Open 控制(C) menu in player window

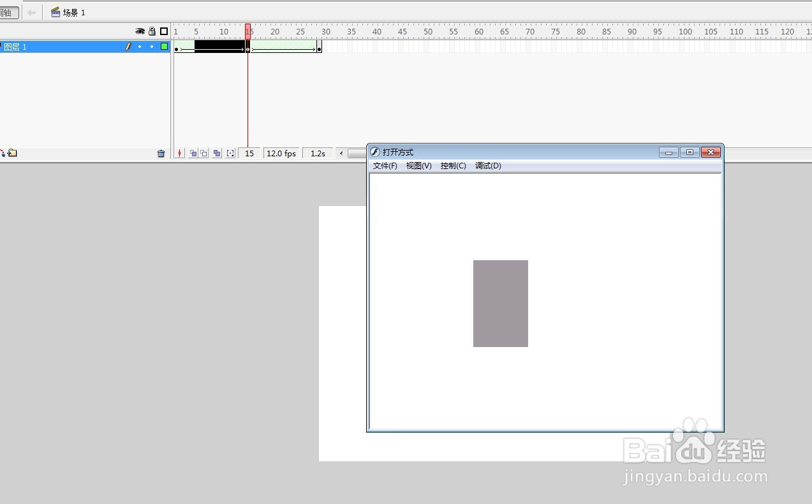point(454,166)
